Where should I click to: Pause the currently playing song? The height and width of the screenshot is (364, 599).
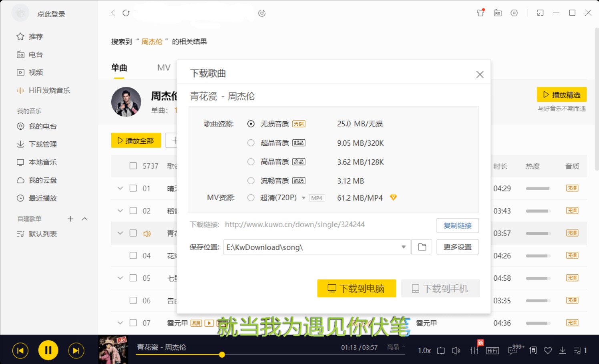tap(48, 350)
